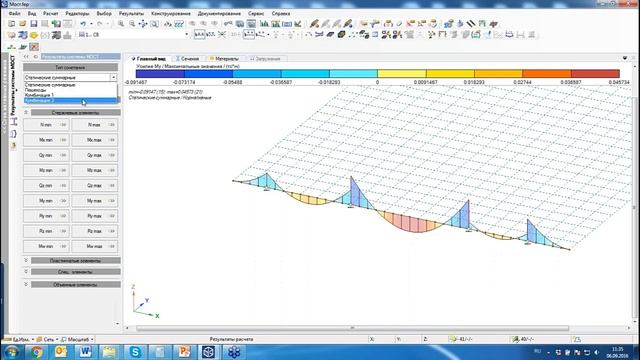This screenshot has width=640, height=360.
Task: Collapse the results panel with the << button
Action: coord(27,57)
